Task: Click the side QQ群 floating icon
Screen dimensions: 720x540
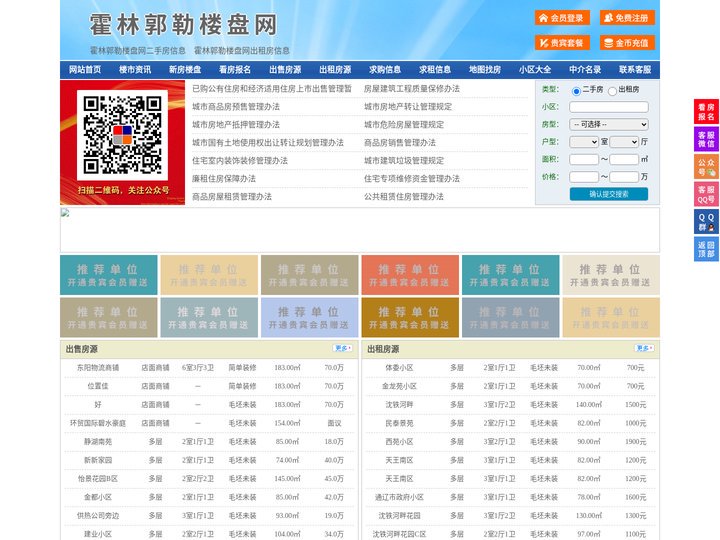Action: tap(706, 222)
